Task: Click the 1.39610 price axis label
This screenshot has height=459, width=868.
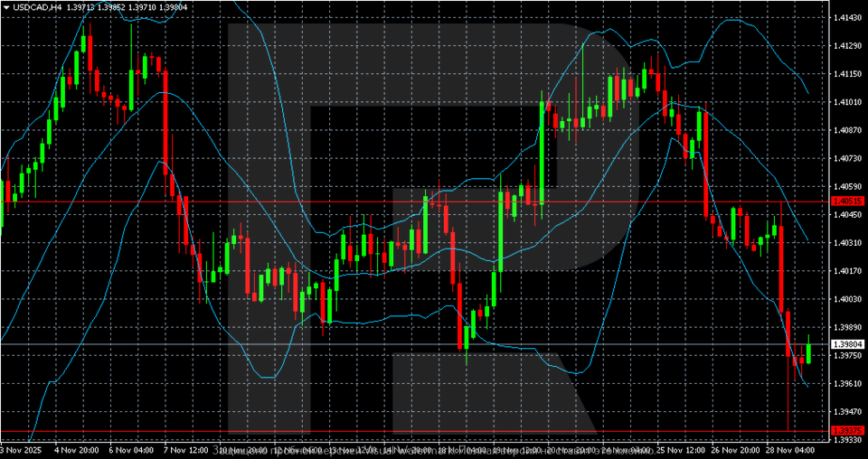Action: [x=848, y=384]
